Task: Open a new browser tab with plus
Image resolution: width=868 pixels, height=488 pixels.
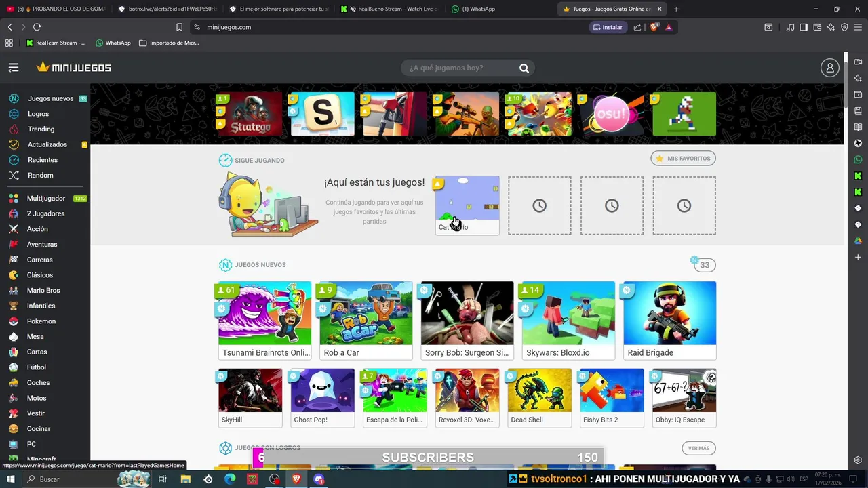Action: (676, 9)
